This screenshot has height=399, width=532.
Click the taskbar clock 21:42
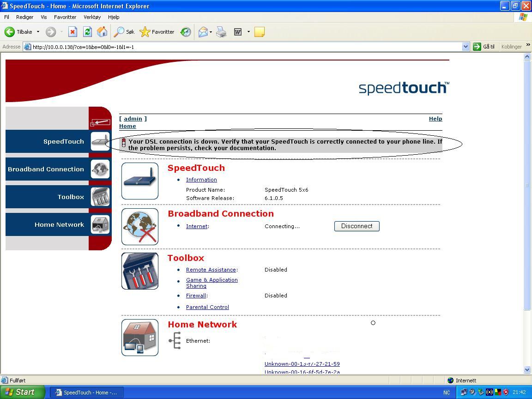pyautogui.click(x=519, y=392)
